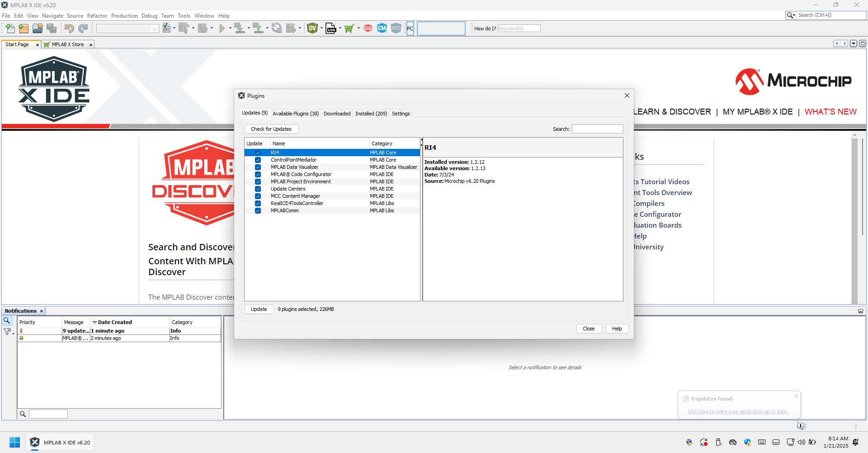Click the Clean and Build toolbar icon
This screenshot has height=453, width=868.
click(x=203, y=29)
